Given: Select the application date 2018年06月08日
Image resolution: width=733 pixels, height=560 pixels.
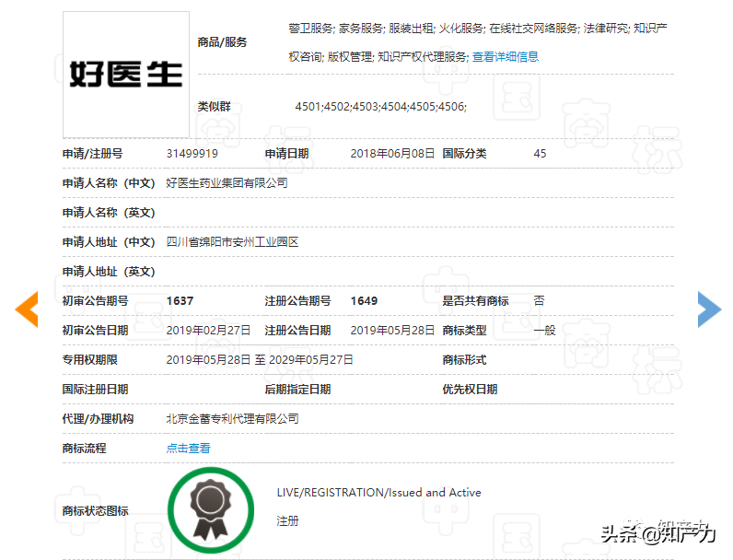Looking at the screenshot, I should tap(392, 153).
